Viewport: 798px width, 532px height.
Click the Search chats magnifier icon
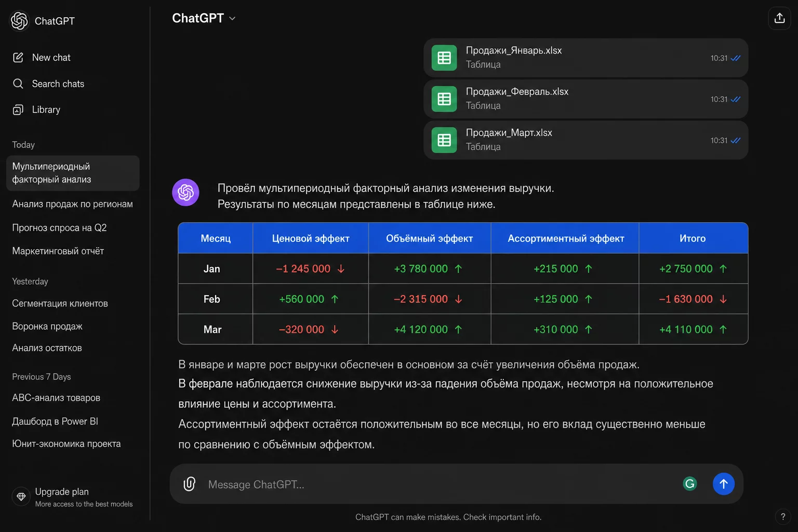pyautogui.click(x=18, y=84)
